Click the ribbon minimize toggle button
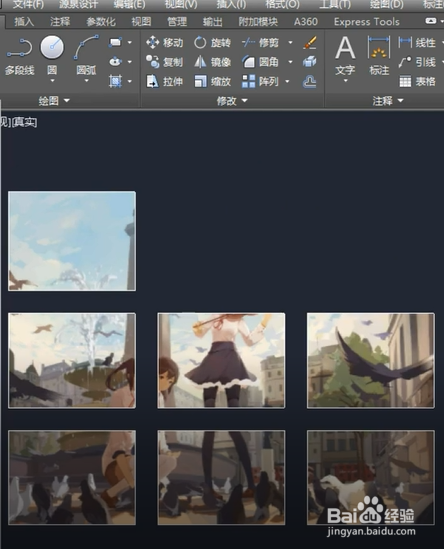444x549 pixels. [x=431, y=21]
